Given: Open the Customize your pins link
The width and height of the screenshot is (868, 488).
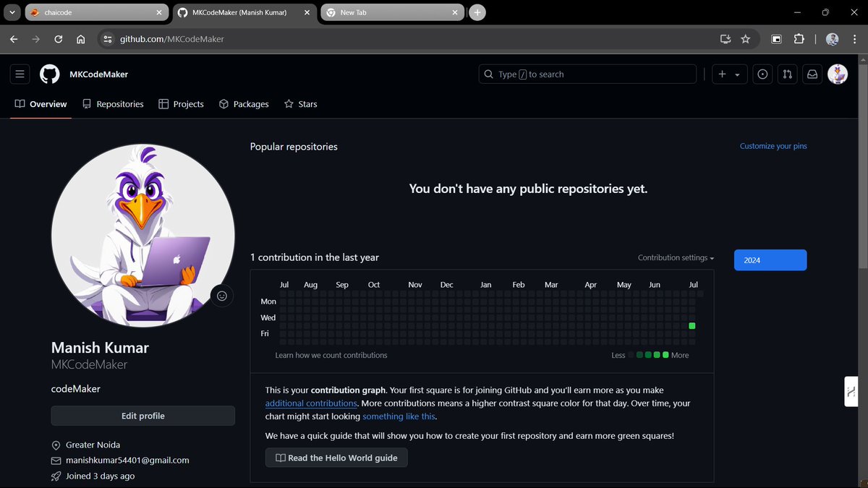Looking at the screenshot, I should click(773, 146).
